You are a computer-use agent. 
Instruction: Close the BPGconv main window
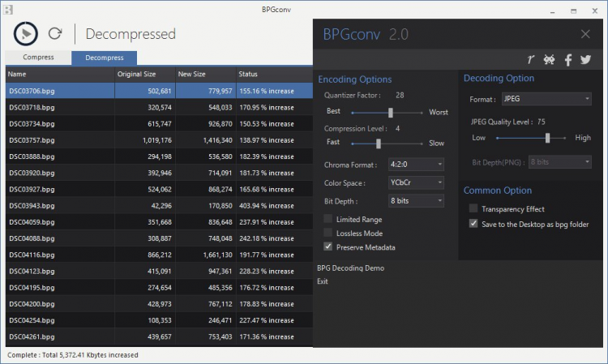[x=595, y=11]
